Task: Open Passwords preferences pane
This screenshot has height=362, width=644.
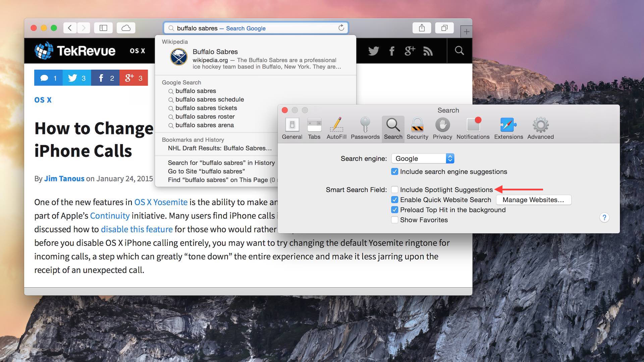Action: (365, 129)
